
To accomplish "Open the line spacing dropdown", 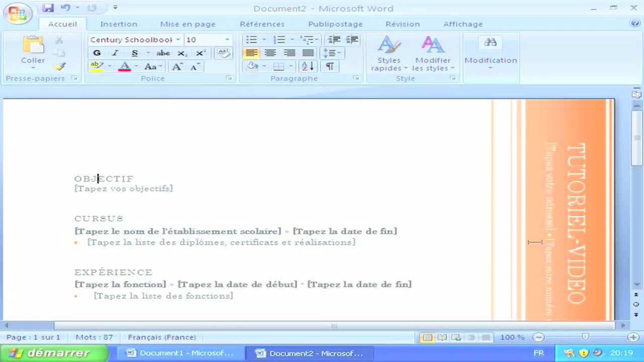I will coord(331,53).
